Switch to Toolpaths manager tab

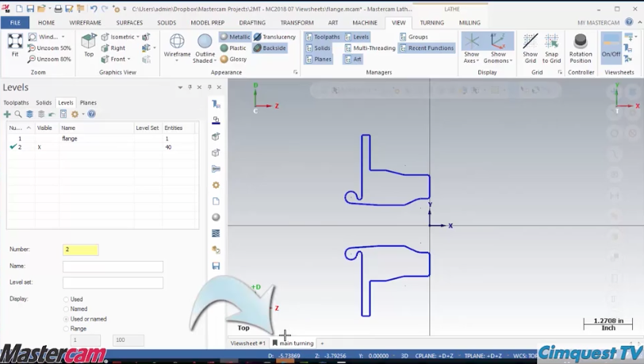16,103
